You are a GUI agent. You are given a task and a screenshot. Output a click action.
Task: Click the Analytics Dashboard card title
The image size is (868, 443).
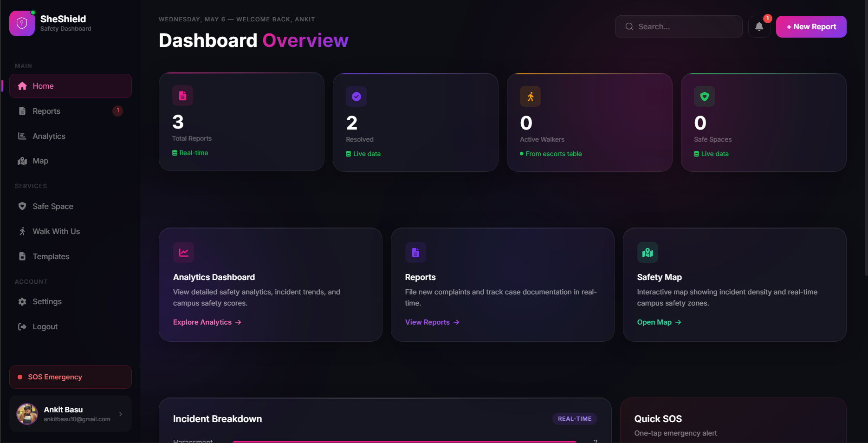tap(214, 277)
